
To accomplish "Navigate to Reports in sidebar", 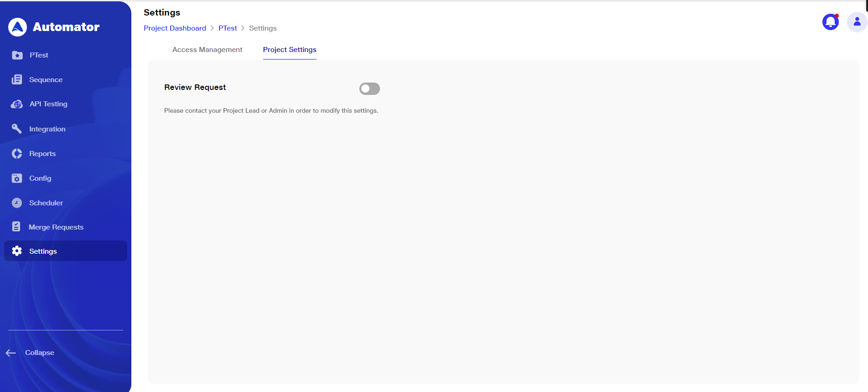I will pyautogui.click(x=42, y=154).
